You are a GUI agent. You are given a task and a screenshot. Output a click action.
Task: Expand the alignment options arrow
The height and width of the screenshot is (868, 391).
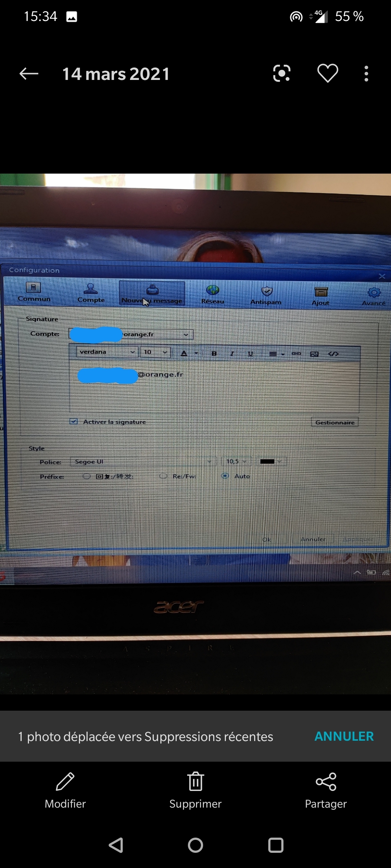(283, 354)
